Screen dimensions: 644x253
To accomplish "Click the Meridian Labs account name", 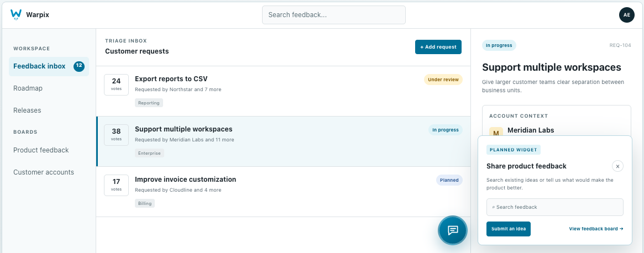I will (x=531, y=130).
